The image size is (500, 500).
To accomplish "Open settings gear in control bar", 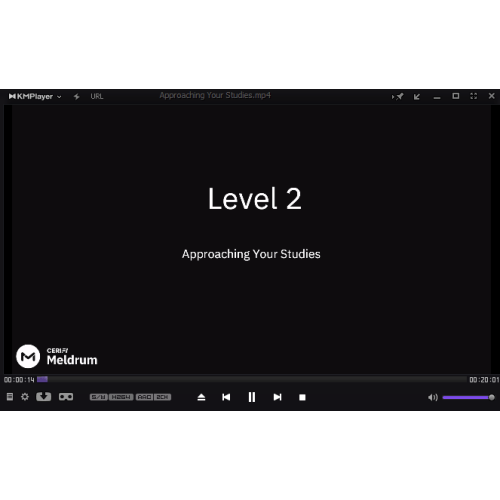I will coord(25,397).
